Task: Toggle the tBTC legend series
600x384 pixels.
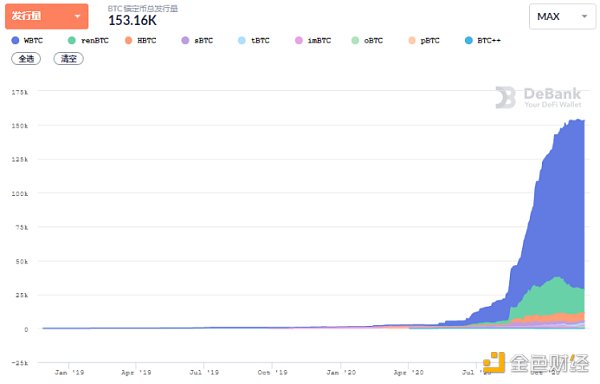Action: [254, 40]
